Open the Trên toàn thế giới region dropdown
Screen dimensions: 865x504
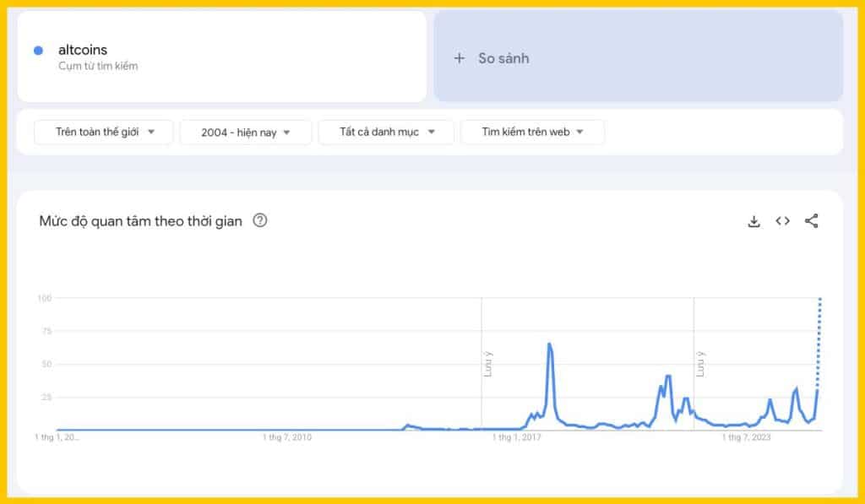104,132
